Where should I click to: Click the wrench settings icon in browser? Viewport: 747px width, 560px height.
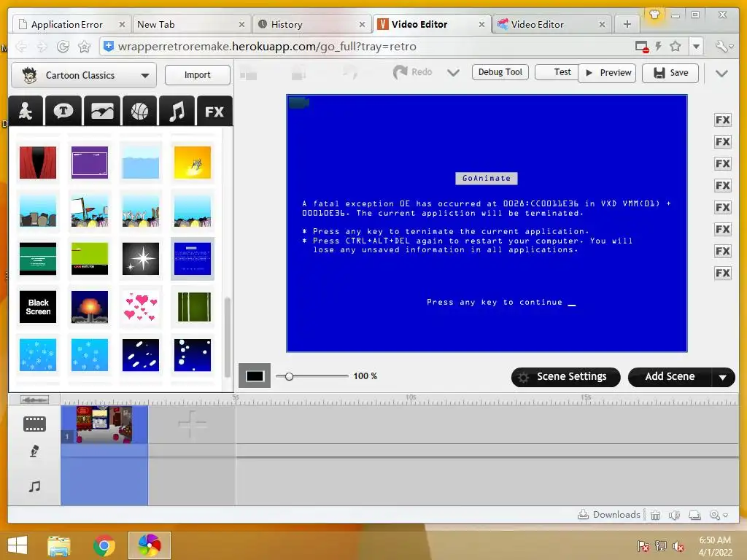click(722, 46)
